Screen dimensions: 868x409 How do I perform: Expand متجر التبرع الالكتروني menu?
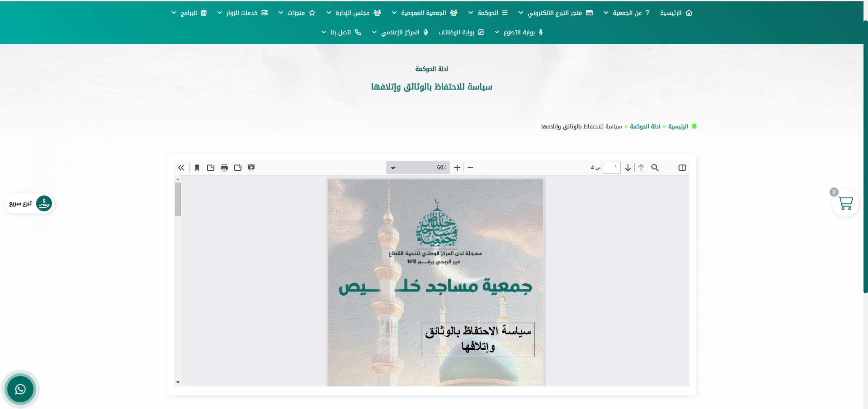click(556, 13)
